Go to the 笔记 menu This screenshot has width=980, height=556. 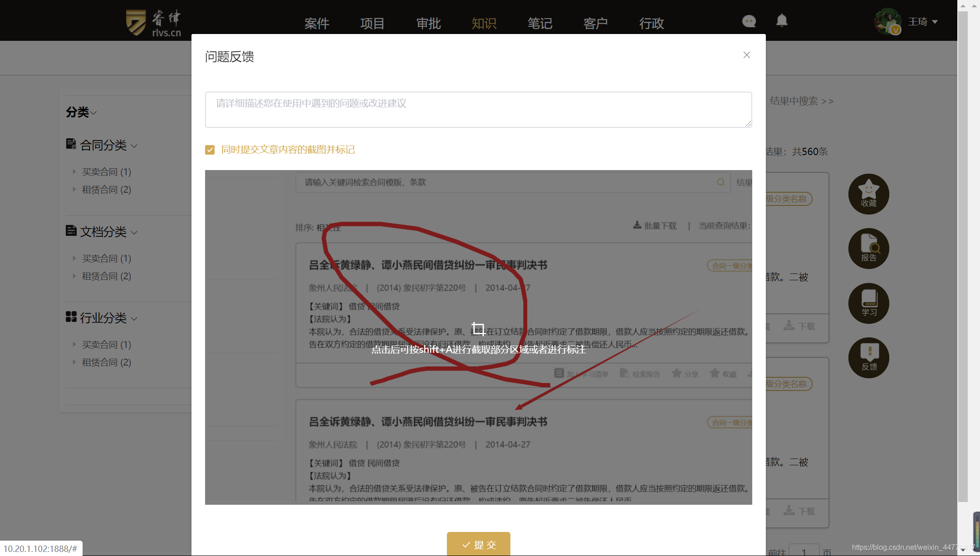(540, 24)
